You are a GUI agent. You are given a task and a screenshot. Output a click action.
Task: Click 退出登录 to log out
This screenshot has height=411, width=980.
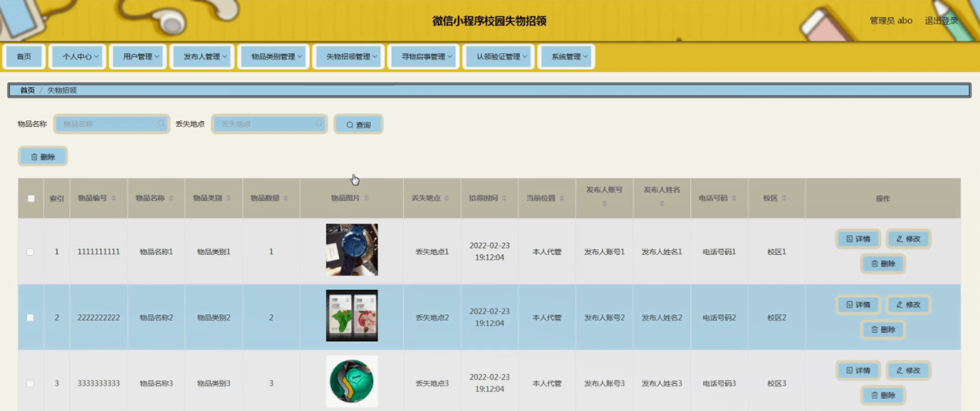941,21
